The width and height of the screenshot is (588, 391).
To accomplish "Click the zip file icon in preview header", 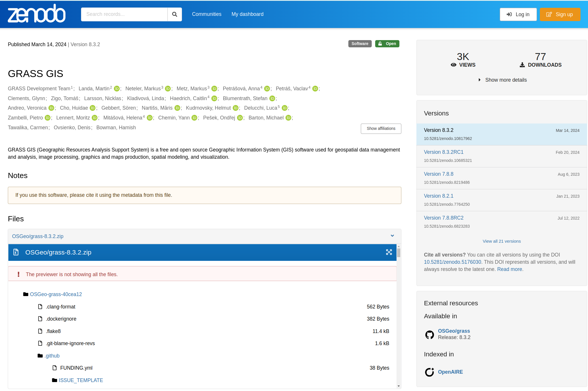I will (x=16, y=252).
